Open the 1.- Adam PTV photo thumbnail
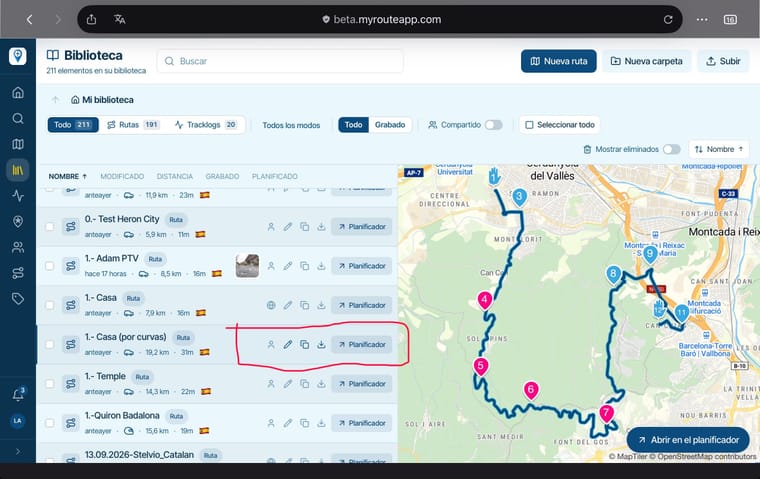Image resolution: width=760 pixels, height=479 pixels. (247, 266)
